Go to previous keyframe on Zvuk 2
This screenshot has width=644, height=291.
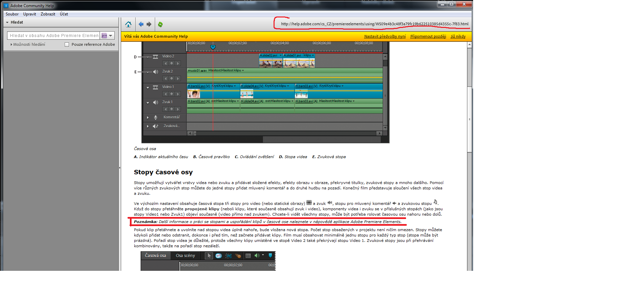165,78
